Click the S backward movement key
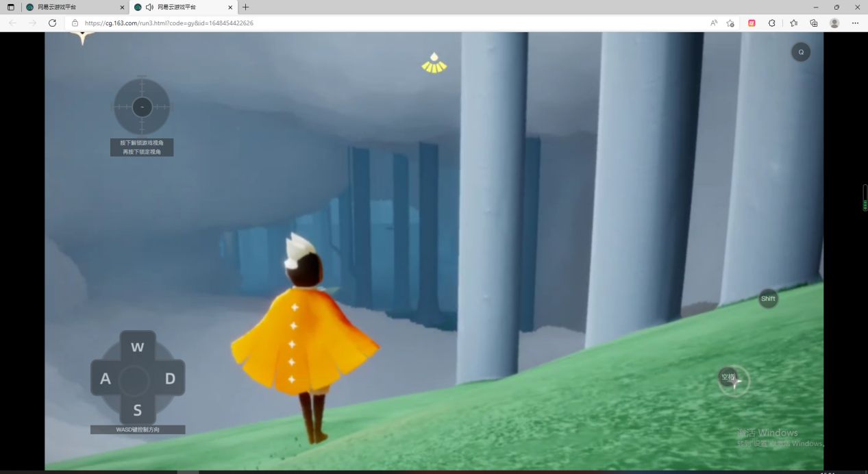The image size is (868, 474). [138, 410]
